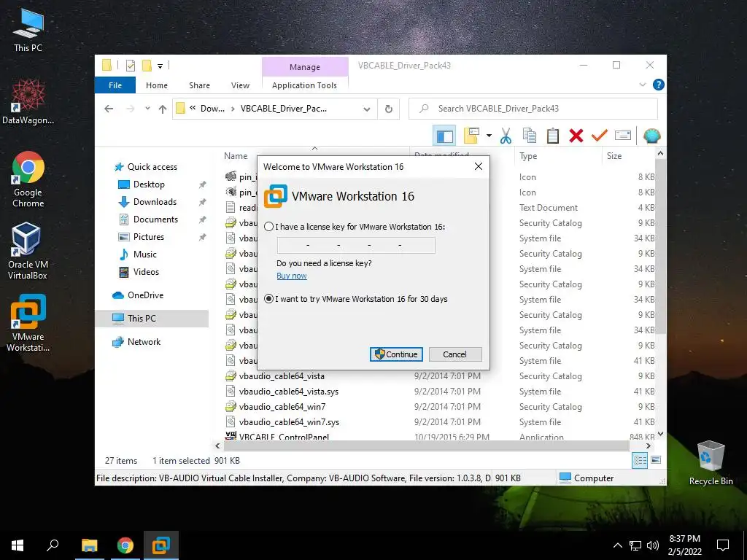Image resolution: width=747 pixels, height=560 pixels.
Task: Show hidden system tray icons
Action: point(617,545)
